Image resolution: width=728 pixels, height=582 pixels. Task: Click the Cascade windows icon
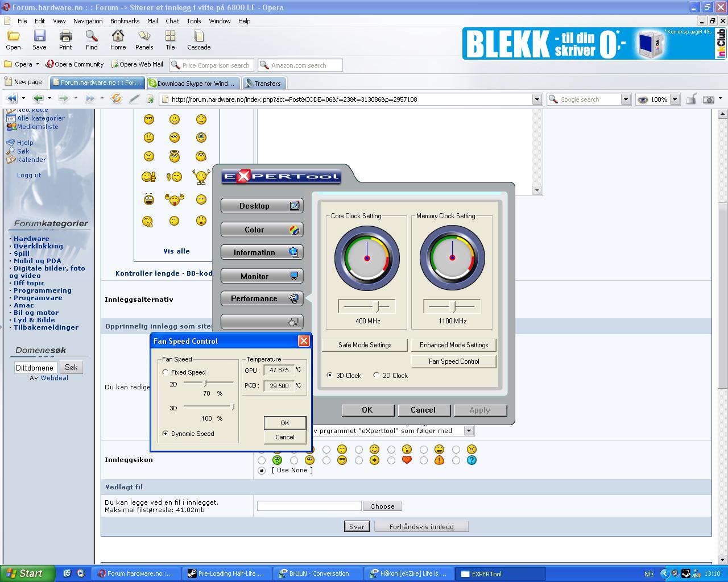(198, 40)
